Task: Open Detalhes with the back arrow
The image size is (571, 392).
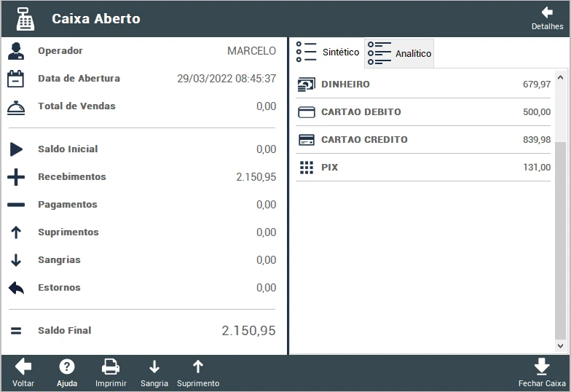Action: pyautogui.click(x=547, y=18)
